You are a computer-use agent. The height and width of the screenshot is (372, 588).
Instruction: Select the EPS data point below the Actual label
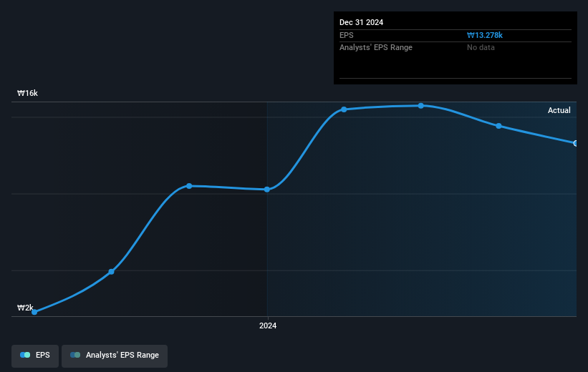498,126
